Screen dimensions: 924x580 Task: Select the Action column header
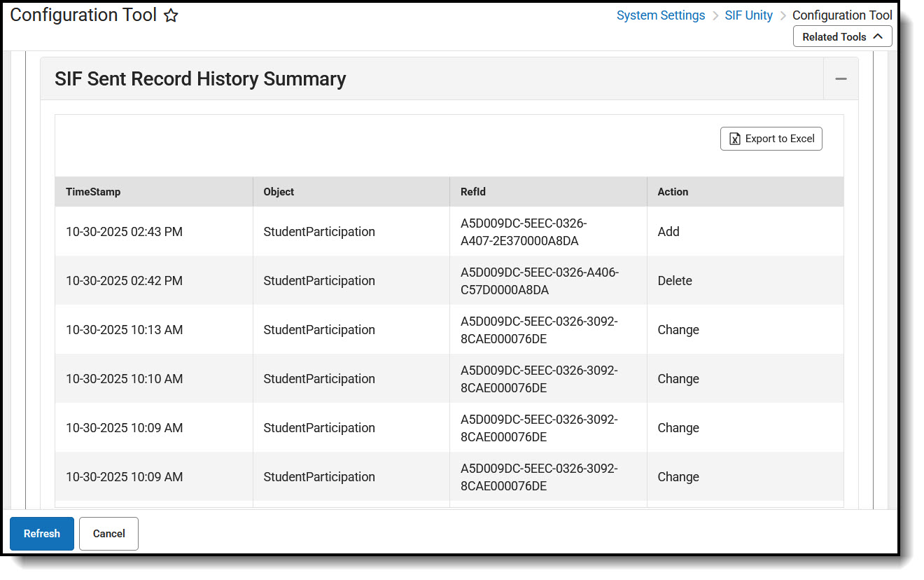click(673, 191)
